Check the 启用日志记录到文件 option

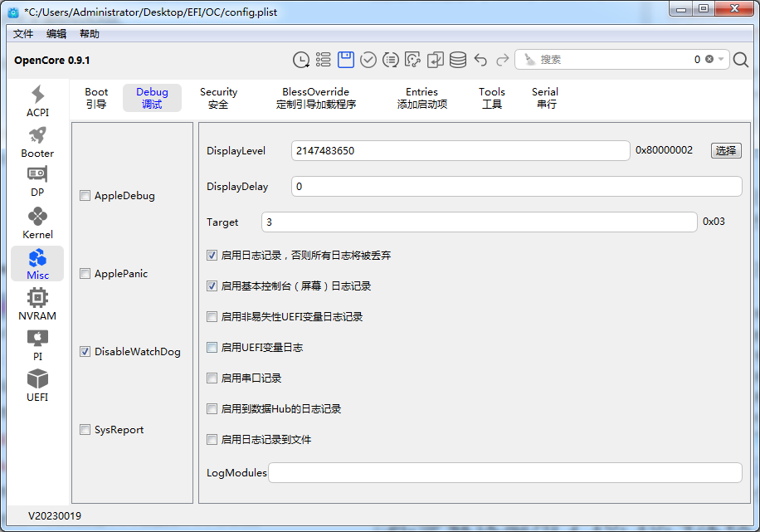pyautogui.click(x=212, y=440)
